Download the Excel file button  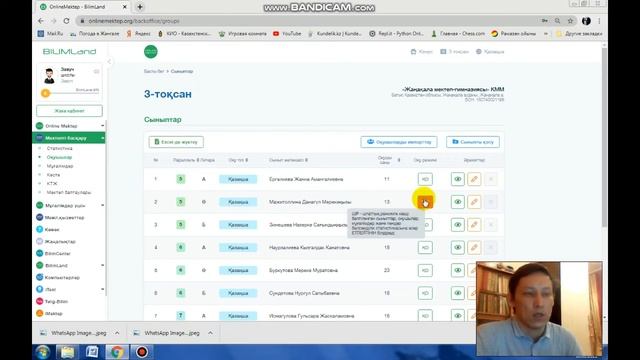point(176,142)
